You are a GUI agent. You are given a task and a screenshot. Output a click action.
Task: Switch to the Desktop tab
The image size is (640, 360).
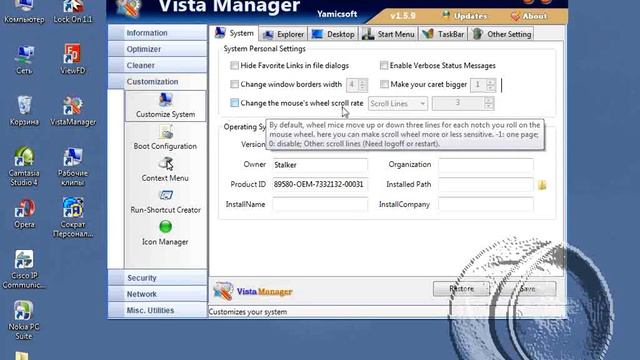333,34
